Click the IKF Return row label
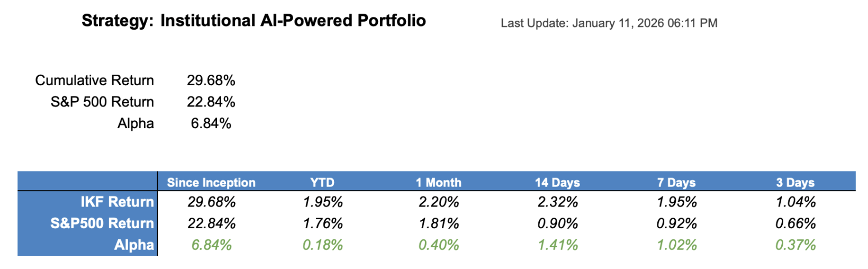 [x=117, y=202]
